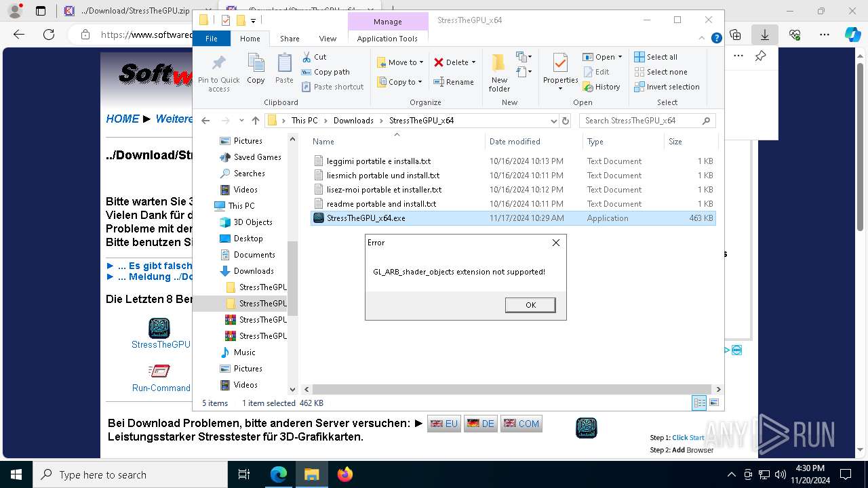Viewport: 868px width, 488px height.
Task: Click Select none in the ribbon
Action: point(660,72)
